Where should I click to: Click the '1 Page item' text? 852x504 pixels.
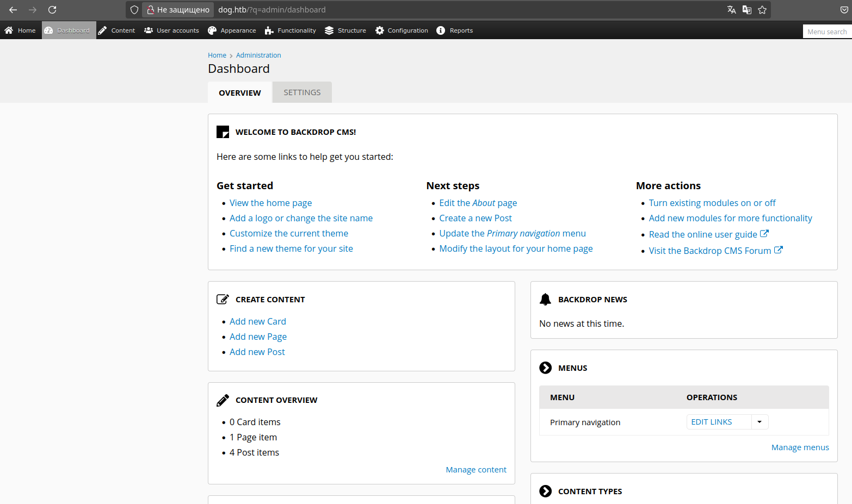coord(253,437)
